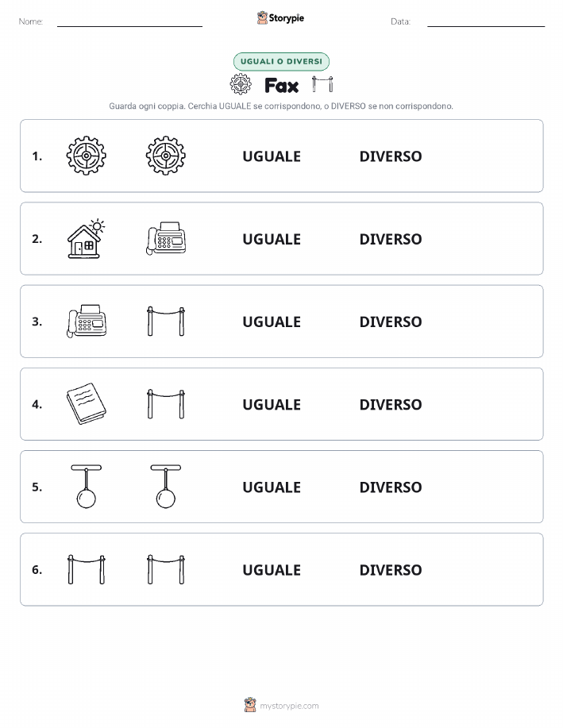Click the first gear icon in row 1
Viewport: 563px width, 728px height.
coord(86,156)
